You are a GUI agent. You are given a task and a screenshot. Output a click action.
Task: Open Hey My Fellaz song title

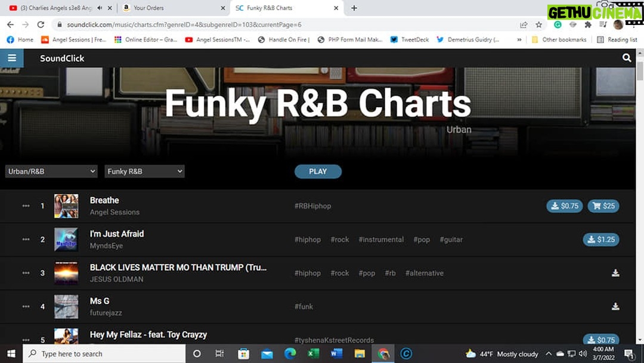(x=148, y=334)
